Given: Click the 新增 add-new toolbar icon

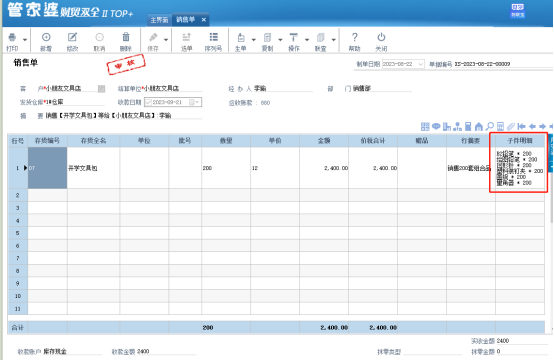Looking at the screenshot, I should click(46, 37).
